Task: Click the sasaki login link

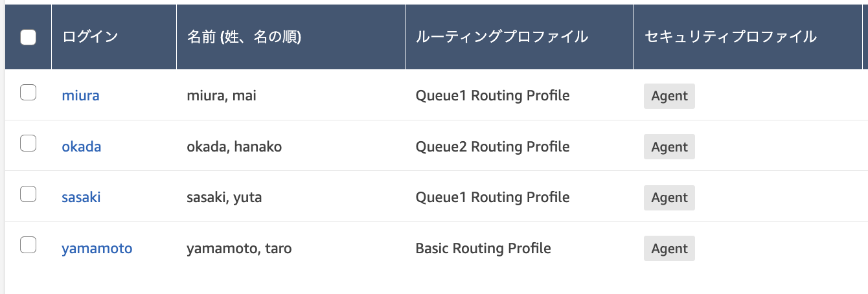Action: [x=81, y=197]
